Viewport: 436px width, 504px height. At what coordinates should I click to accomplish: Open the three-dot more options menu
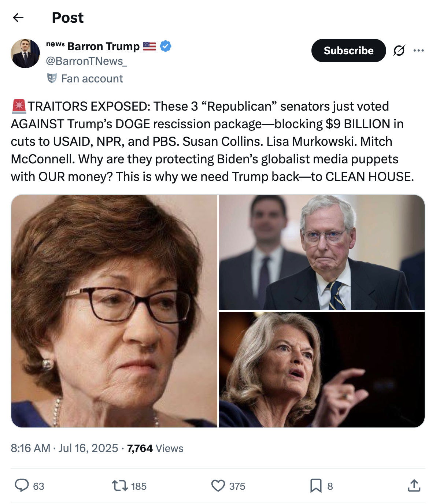418,51
